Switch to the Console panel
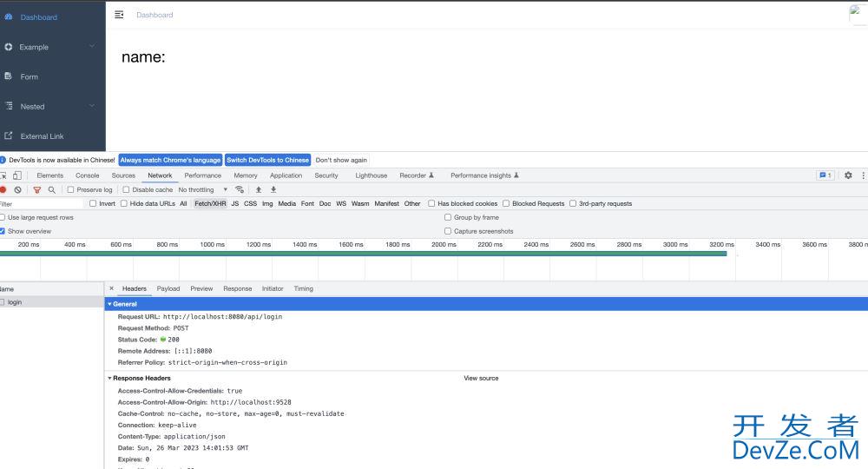 coord(88,175)
